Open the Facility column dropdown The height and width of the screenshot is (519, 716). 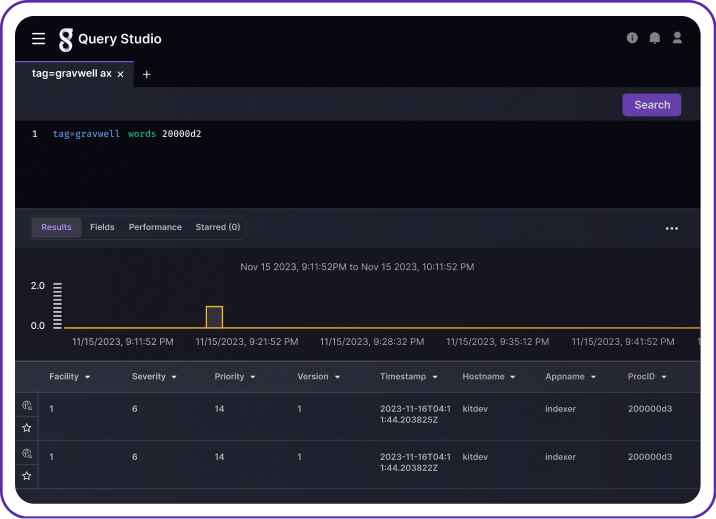click(x=87, y=377)
